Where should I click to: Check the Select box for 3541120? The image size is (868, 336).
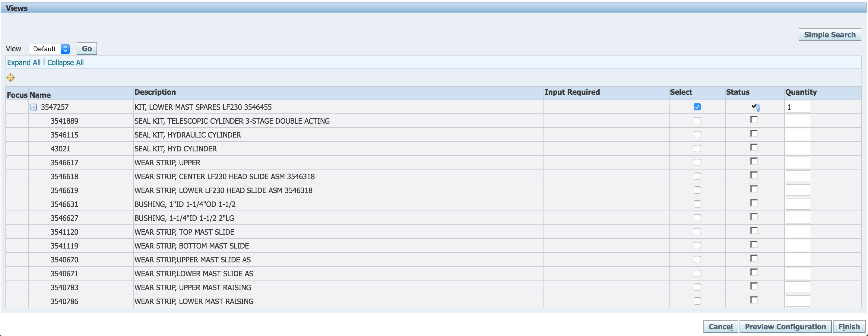tap(697, 232)
